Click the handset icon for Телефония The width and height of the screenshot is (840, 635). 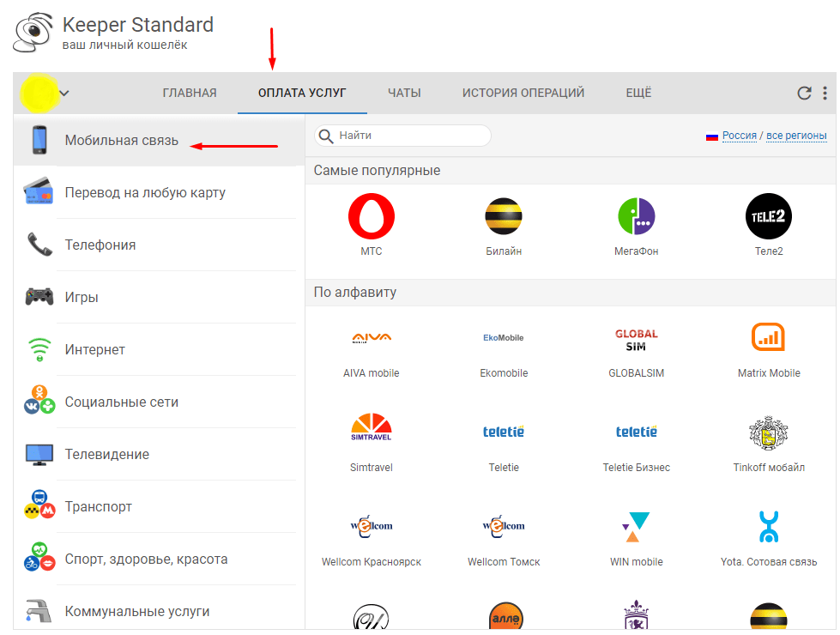39,244
